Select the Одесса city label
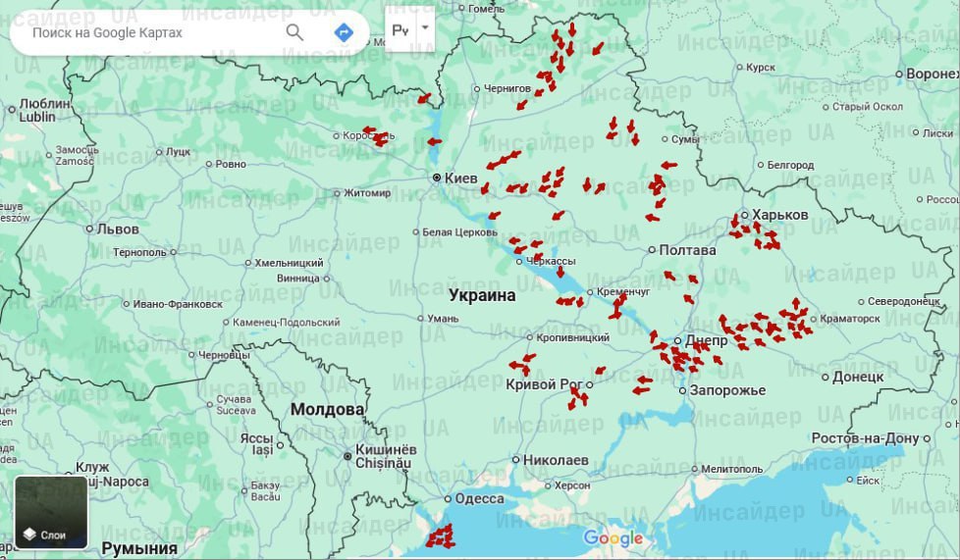 pos(479,498)
